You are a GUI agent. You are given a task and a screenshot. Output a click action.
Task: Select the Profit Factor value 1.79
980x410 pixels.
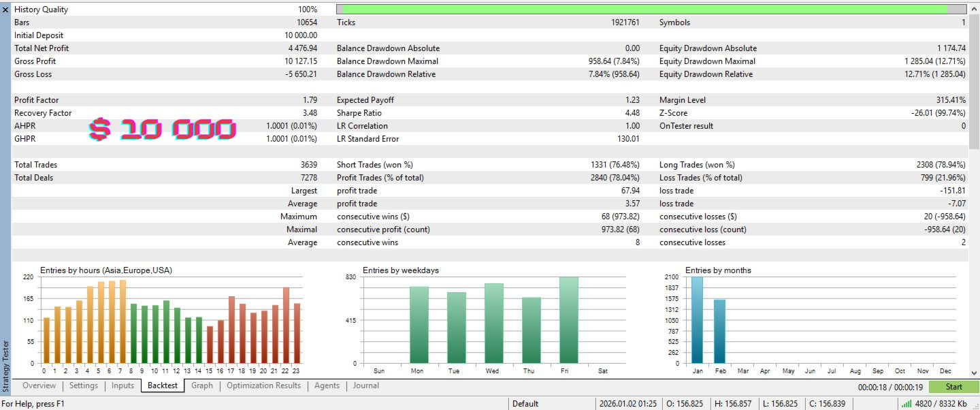coord(310,100)
